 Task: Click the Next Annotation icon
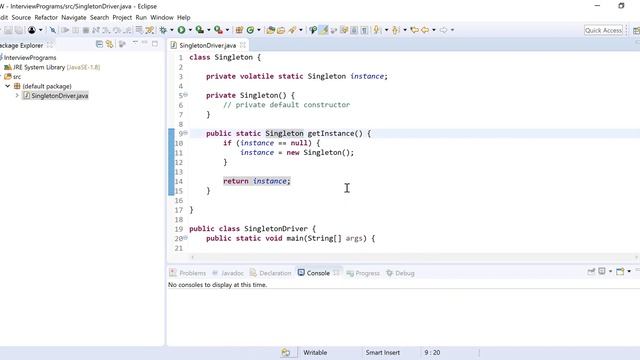(x=376, y=30)
